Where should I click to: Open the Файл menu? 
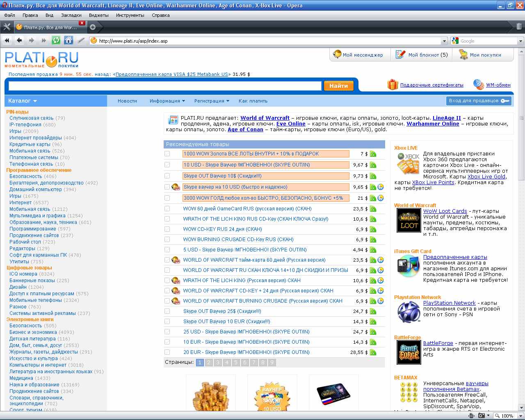click(10, 15)
